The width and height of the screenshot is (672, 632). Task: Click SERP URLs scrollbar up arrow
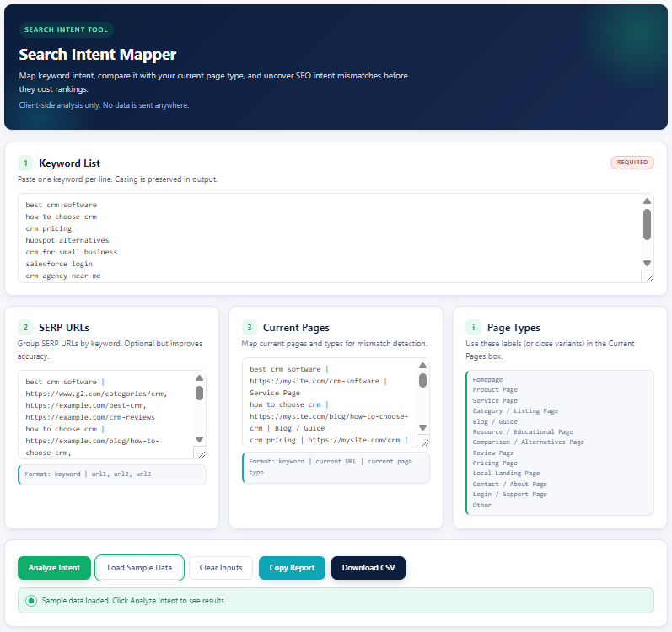(x=199, y=378)
